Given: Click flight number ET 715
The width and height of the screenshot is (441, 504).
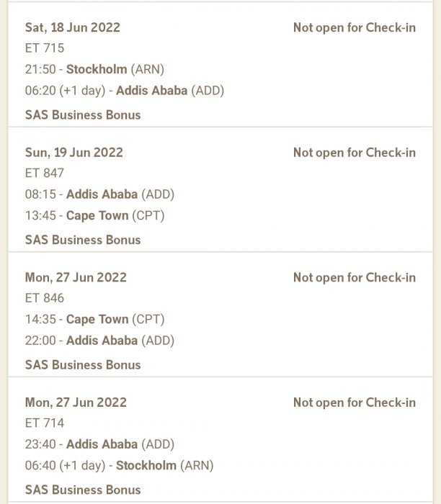Looking at the screenshot, I should pyautogui.click(x=45, y=48).
